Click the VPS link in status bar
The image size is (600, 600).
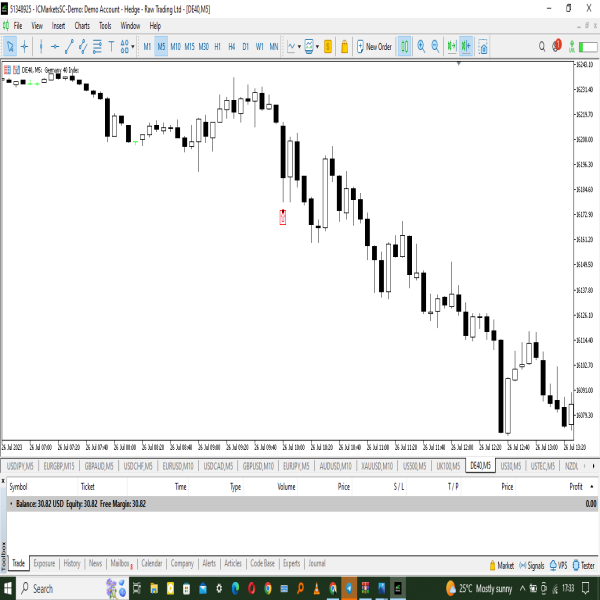(559, 566)
